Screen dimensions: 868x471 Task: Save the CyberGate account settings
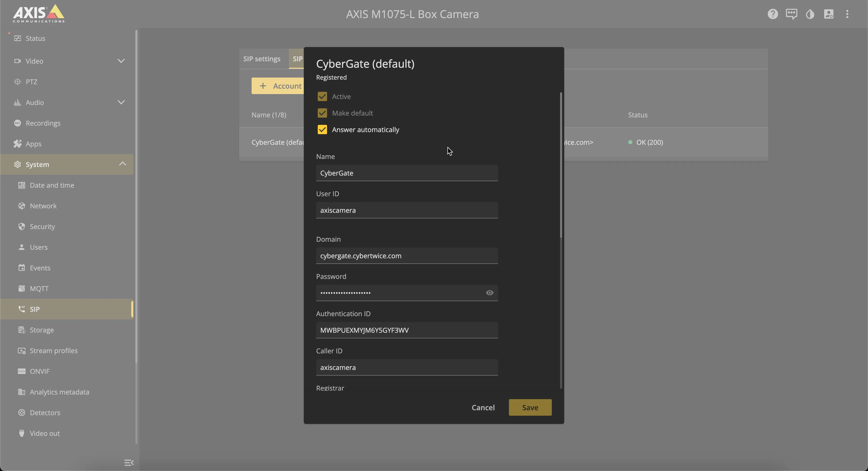tap(530, 407)
